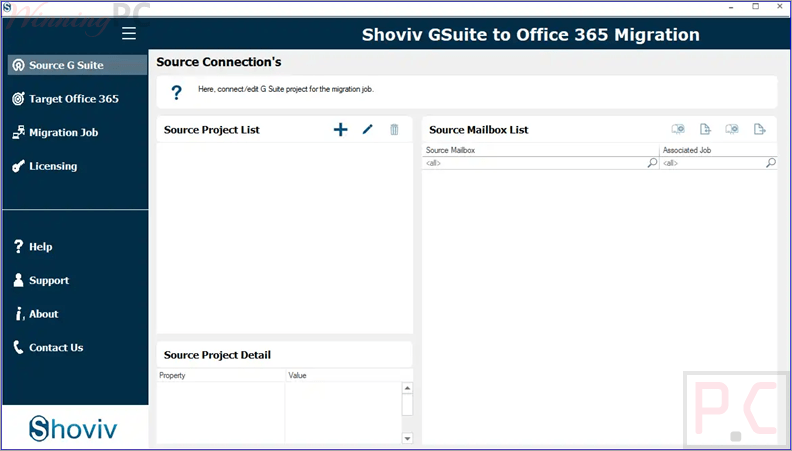Sort by Source Mailbox column header
This screenshot has height=451, width=792.
pyautogui.click(x=540, y=150)
